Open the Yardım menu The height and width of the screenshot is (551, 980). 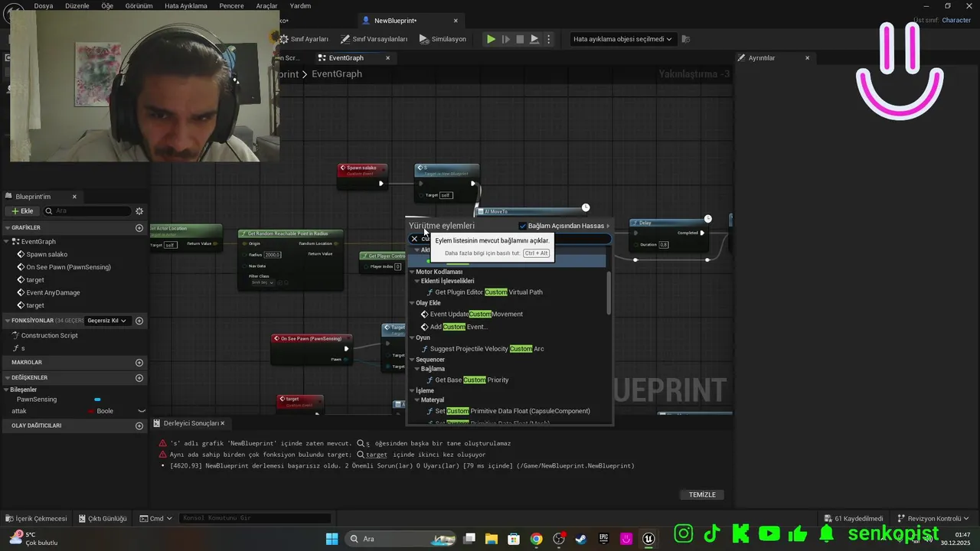tap(300, 5)
